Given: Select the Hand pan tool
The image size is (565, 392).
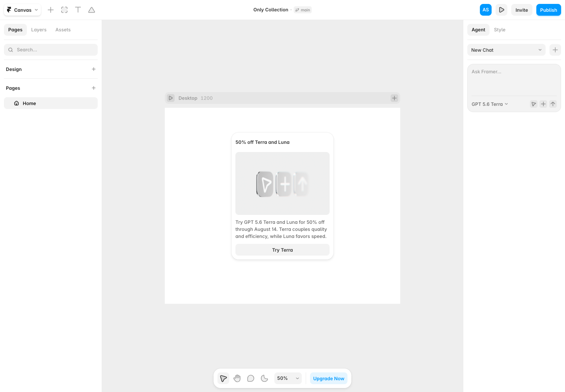Looking at the screenshot, I should 237,378.
